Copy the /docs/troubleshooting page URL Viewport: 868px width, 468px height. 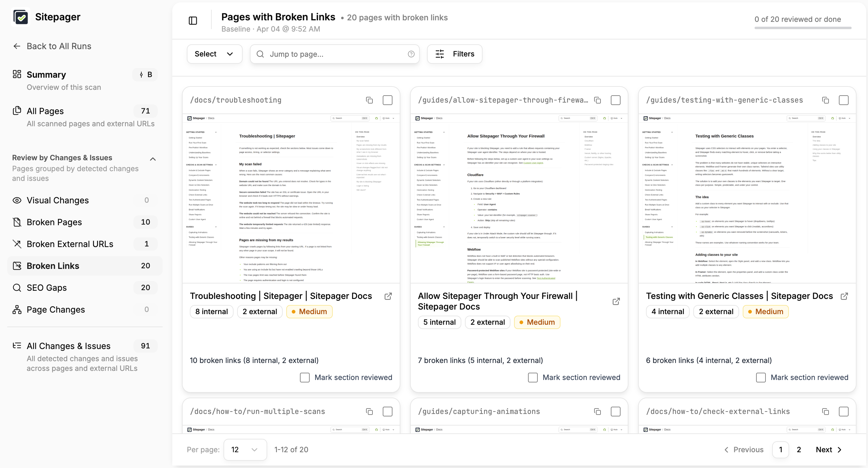point(369,100)
